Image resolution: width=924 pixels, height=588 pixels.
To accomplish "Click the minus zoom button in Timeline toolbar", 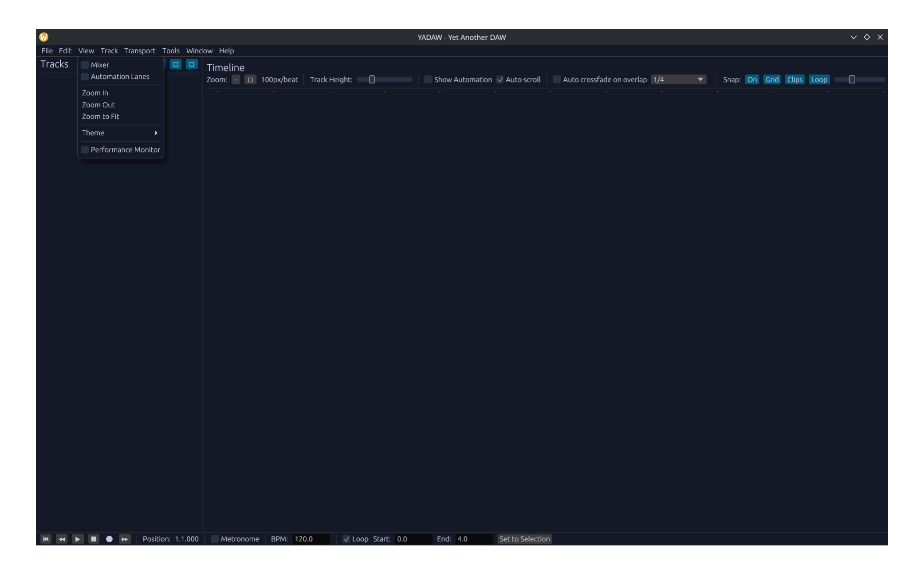I will (236, 80).
